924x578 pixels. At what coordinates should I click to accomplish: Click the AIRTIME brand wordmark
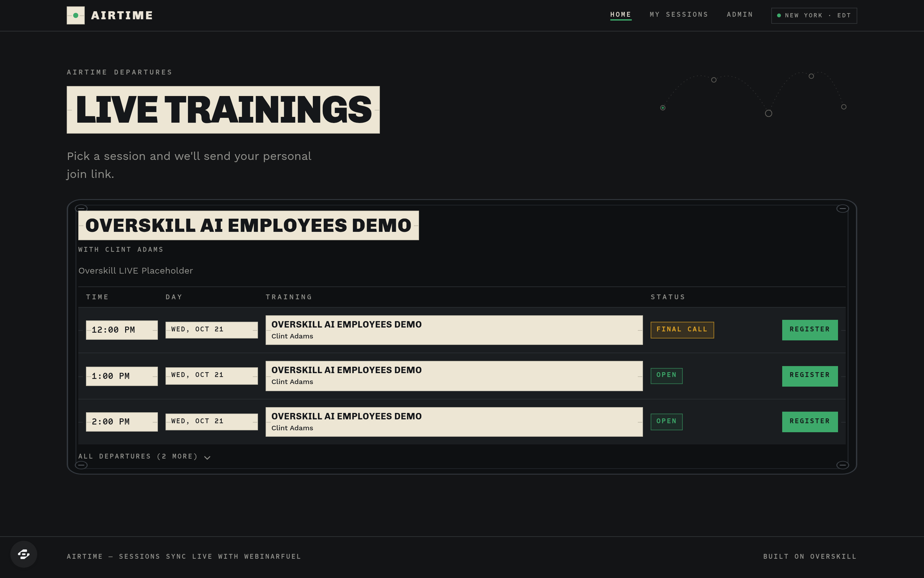click(122, 15)
